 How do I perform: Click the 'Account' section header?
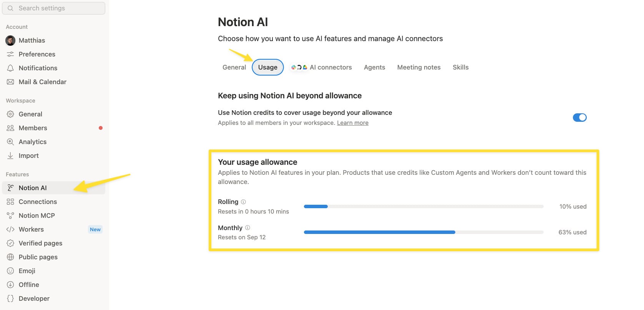[17, 27]
